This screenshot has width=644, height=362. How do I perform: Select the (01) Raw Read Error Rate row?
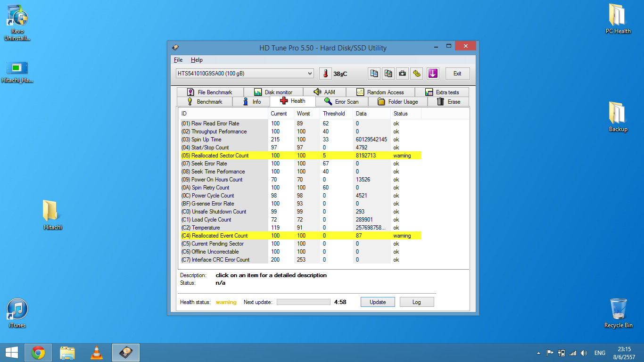tap(300, 123)
